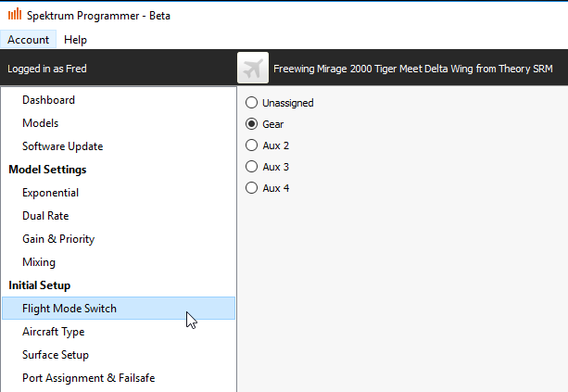Open the Help menu

tap(75, 40)
